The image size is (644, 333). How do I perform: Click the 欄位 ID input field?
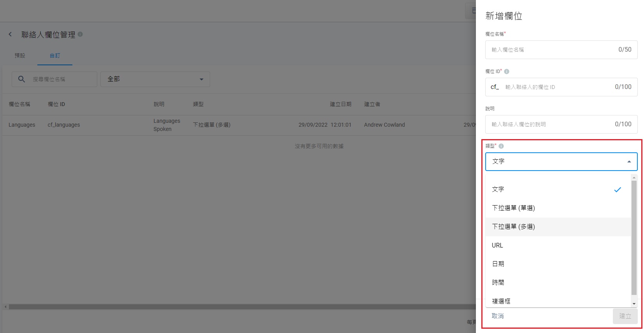point(562,87)
